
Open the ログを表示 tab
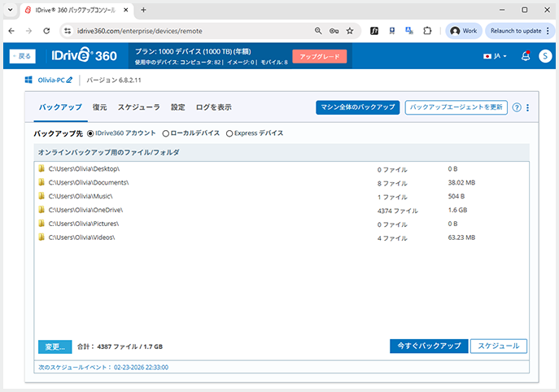coord(213,107)
